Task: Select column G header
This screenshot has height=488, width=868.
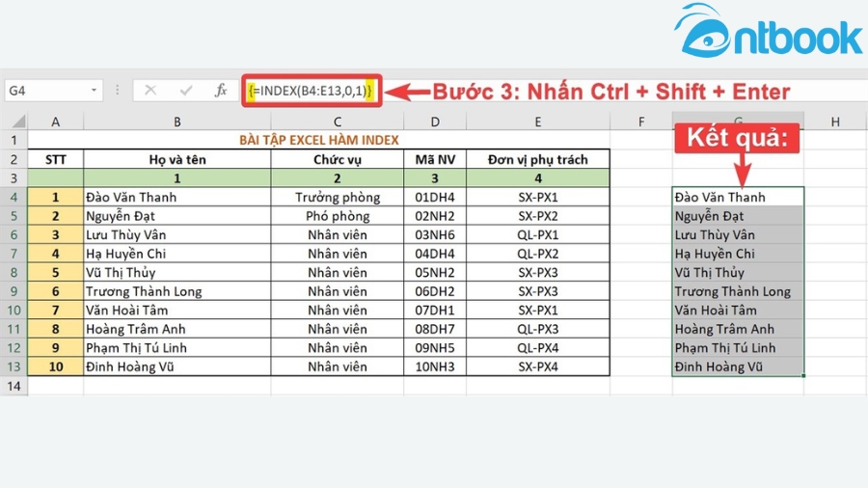Action: 738,122
